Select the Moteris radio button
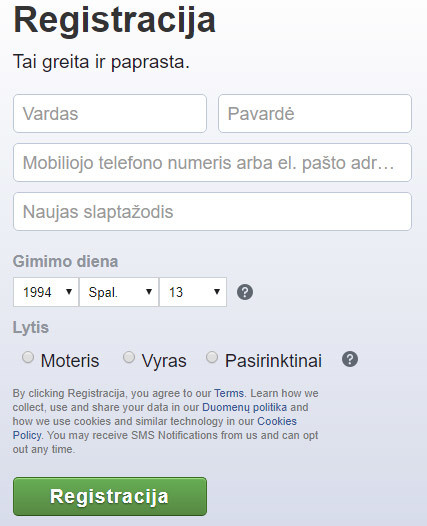 (x=28, y=357)
